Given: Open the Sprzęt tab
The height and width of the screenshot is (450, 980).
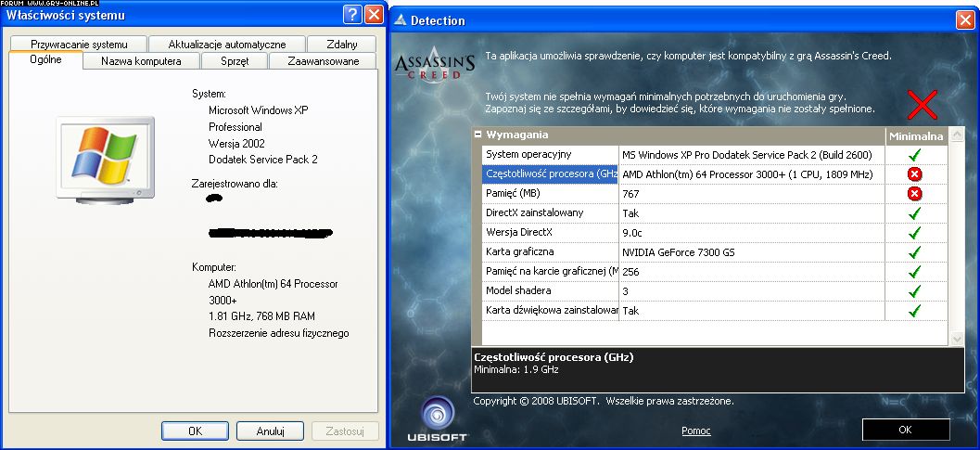Looking at the screenshot, I should [235, 60].
